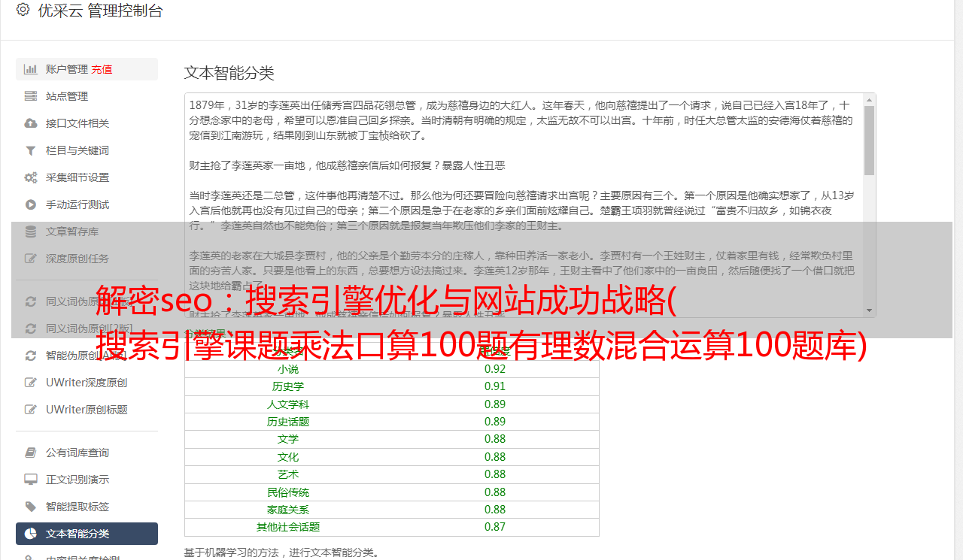Click the pencil icon for UWriter深度原创
Image resolution: width=963 pixels, height=560 pixels.
pyautogui.click(x=31, y=383)
